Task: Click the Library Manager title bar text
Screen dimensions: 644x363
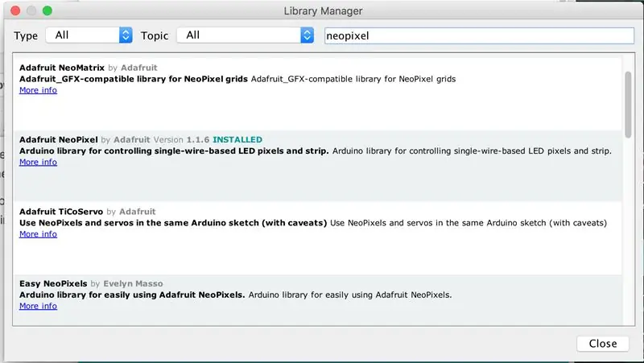Action: tap(324, 11)
